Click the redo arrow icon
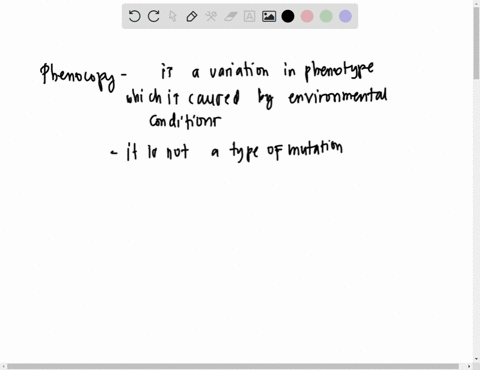This screenshot has height=370, width=480. (x=154, y=16)
